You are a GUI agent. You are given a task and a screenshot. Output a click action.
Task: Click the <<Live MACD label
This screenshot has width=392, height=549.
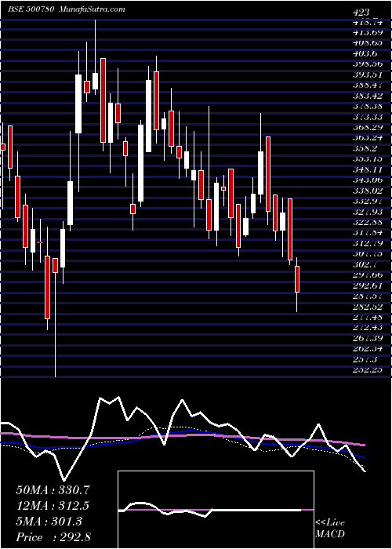coord(330,529)
